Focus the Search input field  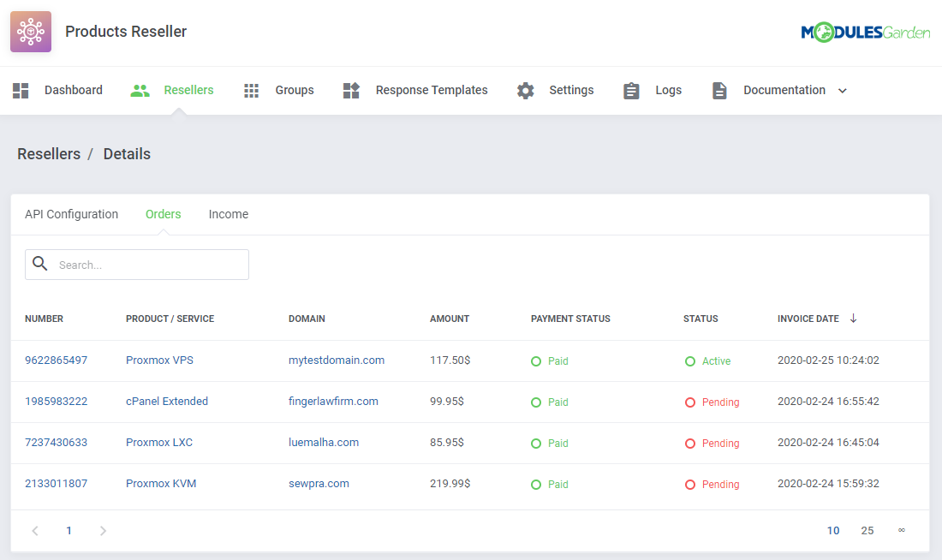pos(137,265)
